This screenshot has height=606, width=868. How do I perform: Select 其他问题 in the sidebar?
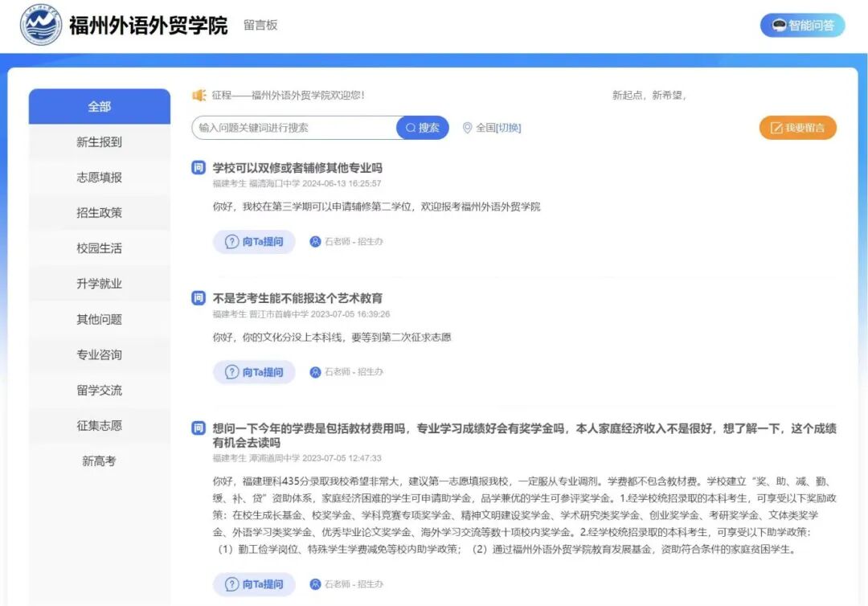coord(100,319)
